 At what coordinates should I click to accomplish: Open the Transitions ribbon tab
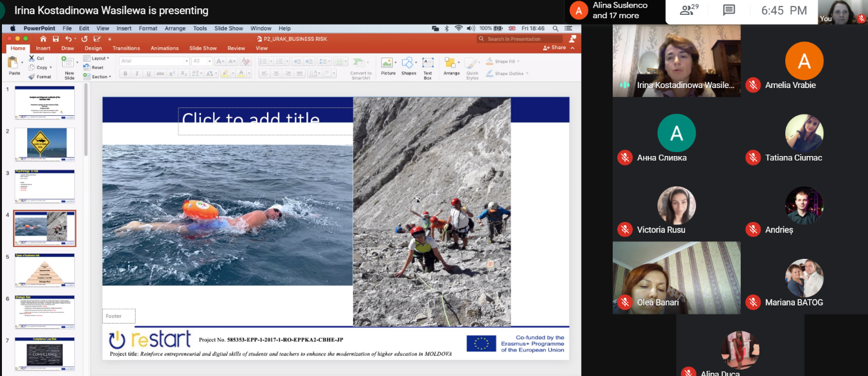[x=126, y=48]
